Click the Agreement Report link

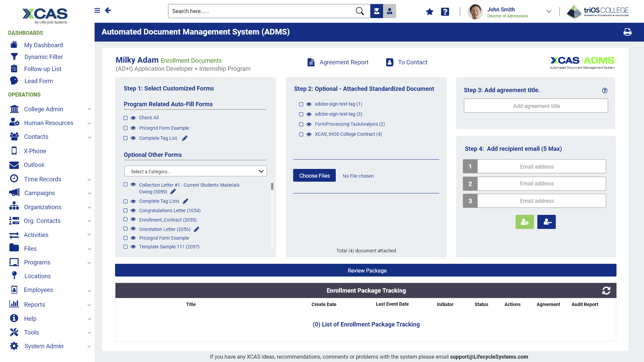[344, 62]
